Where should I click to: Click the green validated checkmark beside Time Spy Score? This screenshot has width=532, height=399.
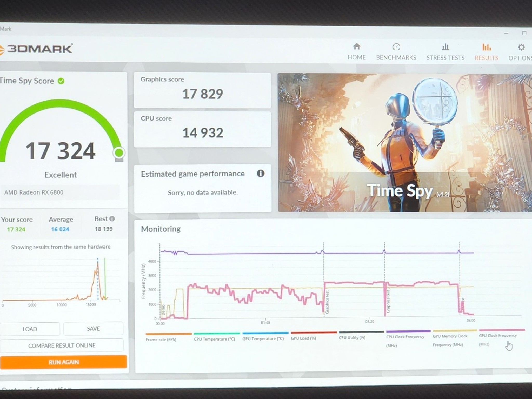click(61, 81)
